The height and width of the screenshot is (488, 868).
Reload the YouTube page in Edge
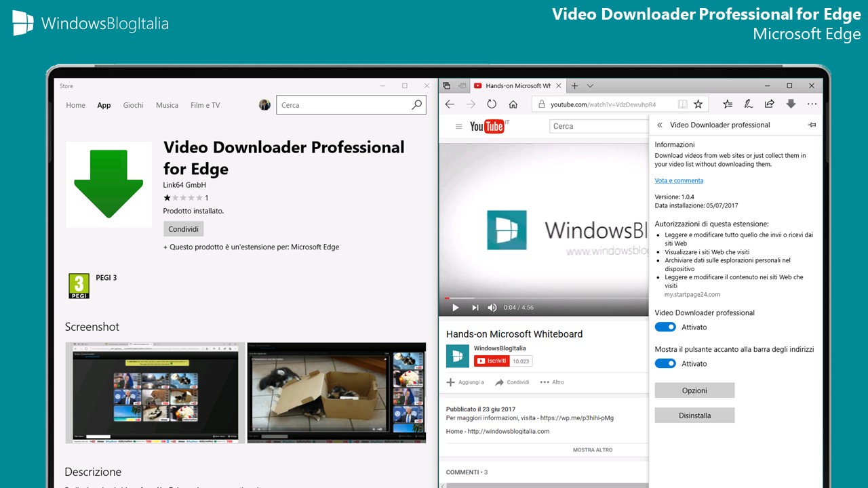tap(492, 104)
